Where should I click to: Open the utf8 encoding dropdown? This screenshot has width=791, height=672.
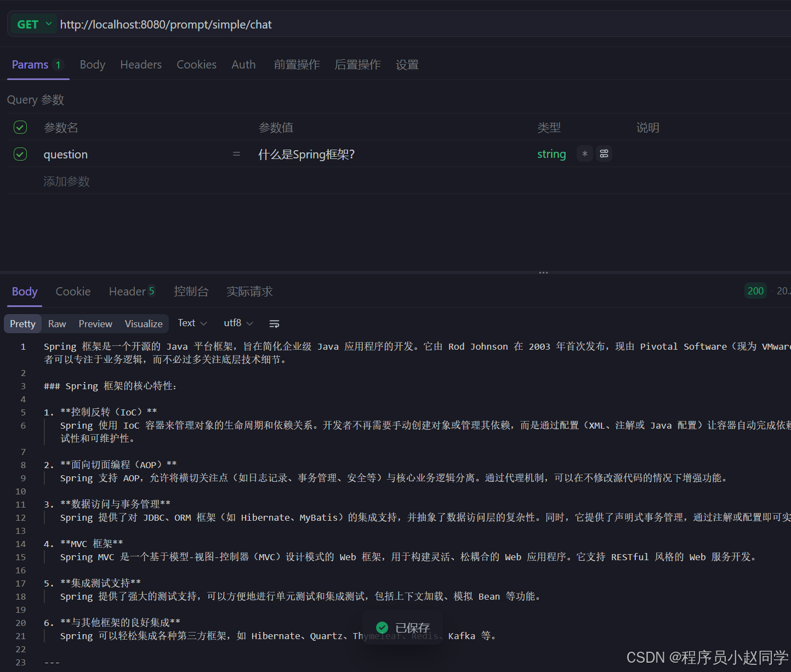pyautogui.click(x=237, y=323)
